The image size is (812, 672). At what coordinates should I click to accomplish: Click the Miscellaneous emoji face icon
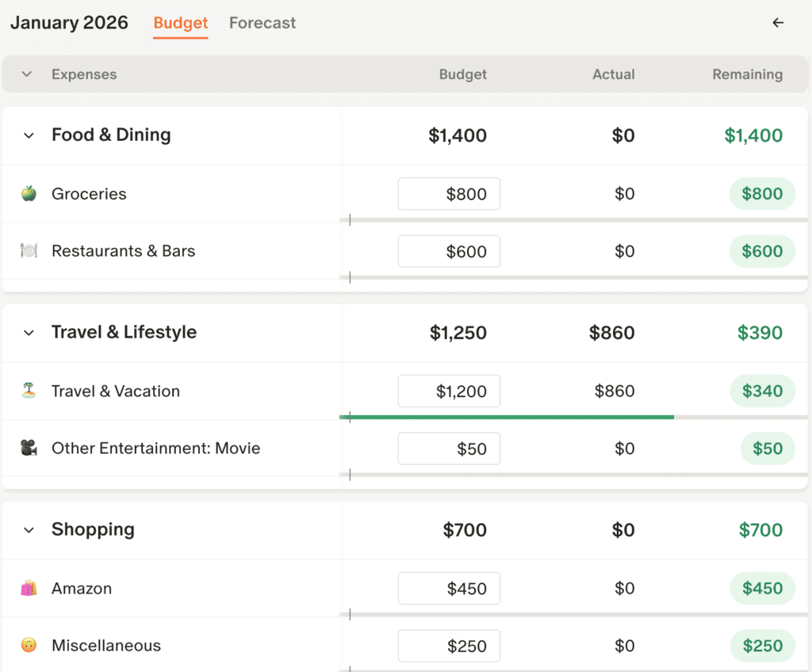click(29, 646)
